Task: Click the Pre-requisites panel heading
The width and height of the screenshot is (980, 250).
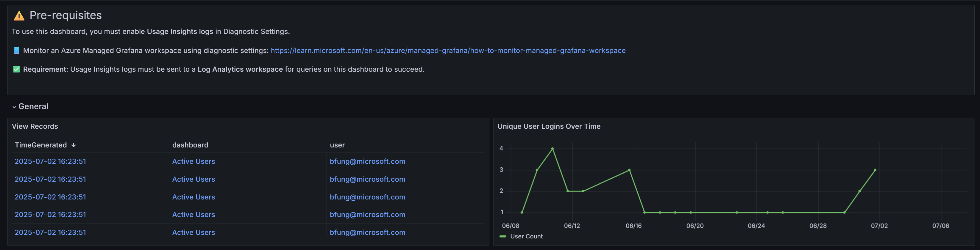Action: 65,15
